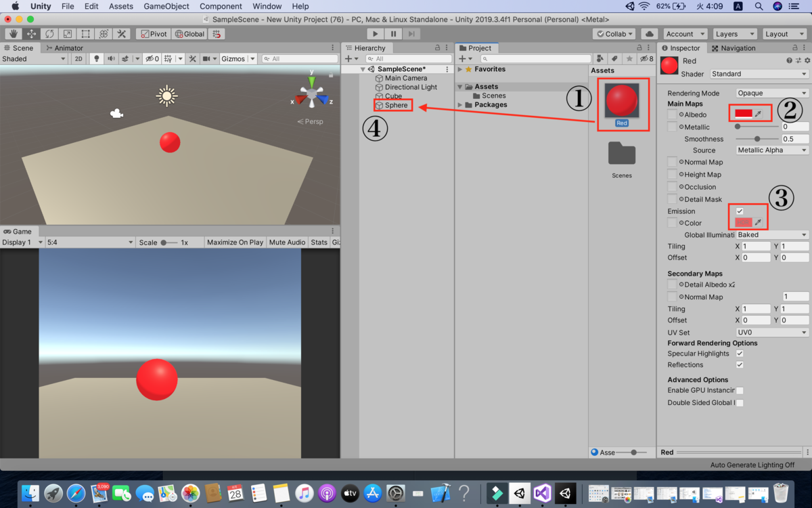The width and height of the screenshot is (812, 508).
Task: Select the Scale tool
Action: tap(68, 34)
